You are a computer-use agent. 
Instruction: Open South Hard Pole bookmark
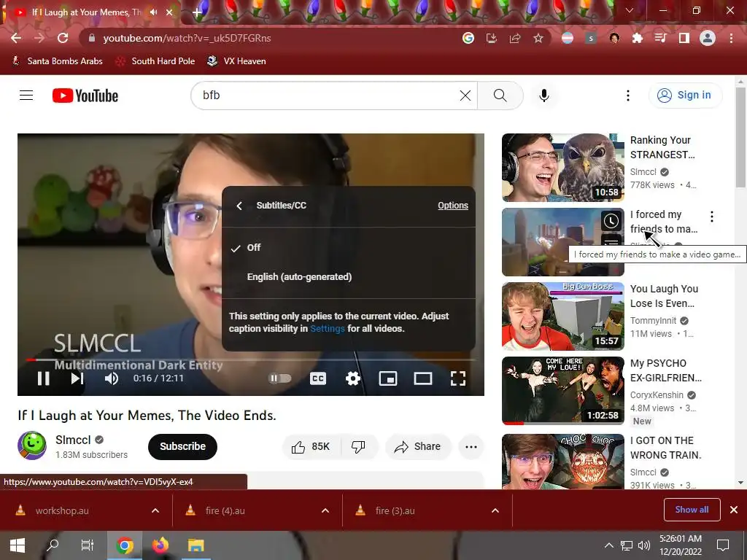point(156,61)
